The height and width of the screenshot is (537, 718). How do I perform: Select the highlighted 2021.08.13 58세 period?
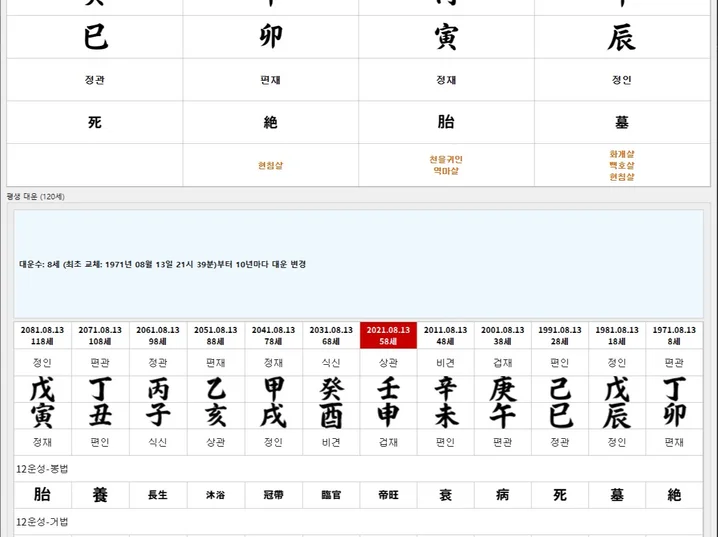pos(388,335)
